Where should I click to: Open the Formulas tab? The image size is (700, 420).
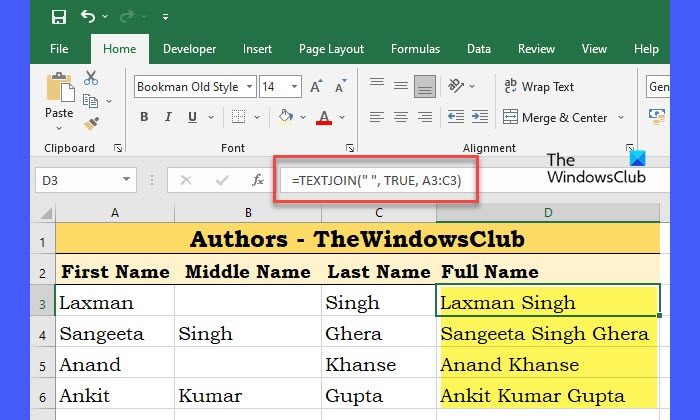coord(415,49)
